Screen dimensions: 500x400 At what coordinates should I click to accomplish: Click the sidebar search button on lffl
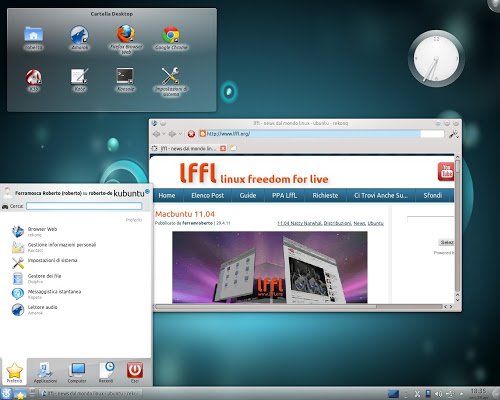click(446, 242)
